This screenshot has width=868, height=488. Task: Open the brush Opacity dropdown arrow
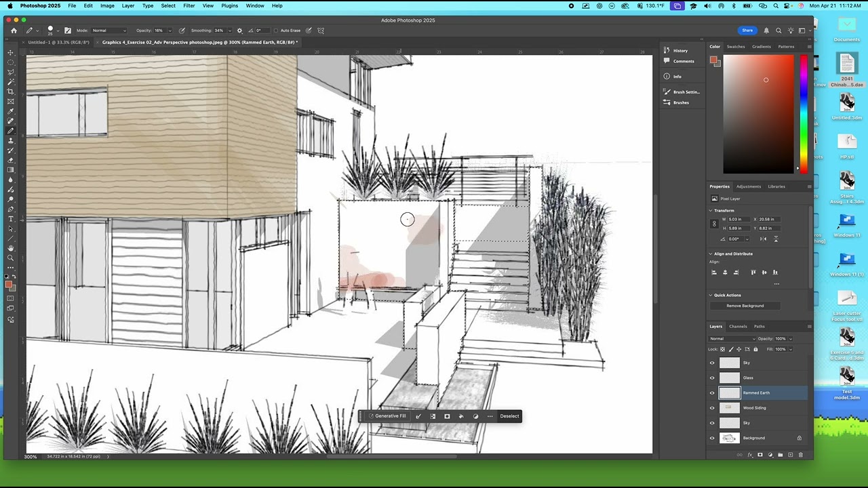(170, 30)
